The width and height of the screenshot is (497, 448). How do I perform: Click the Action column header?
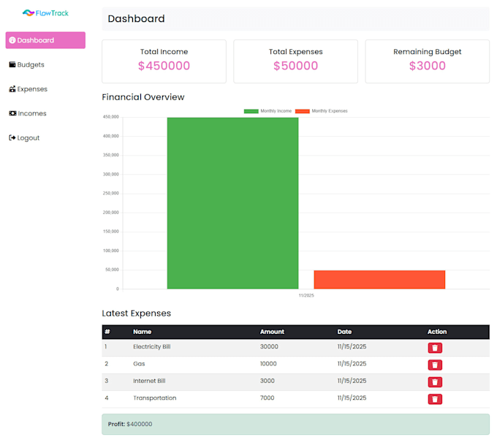tap(437, 332)
